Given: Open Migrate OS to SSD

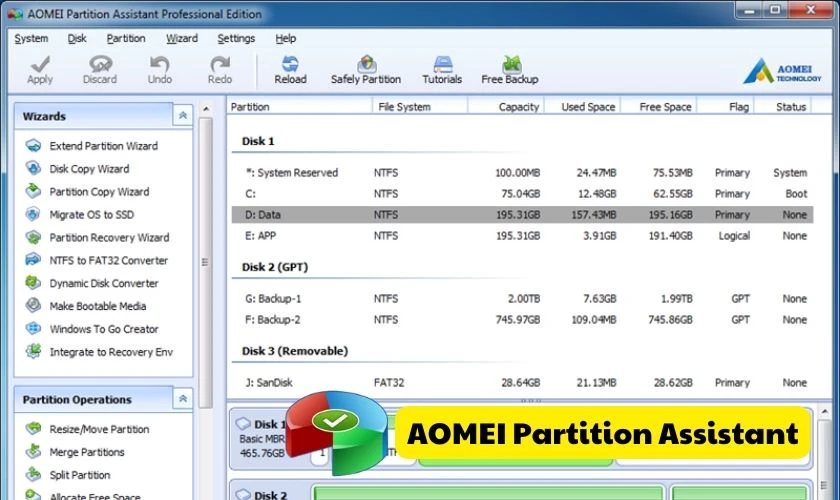Looking at the screenshot, I should pos(92,215).
